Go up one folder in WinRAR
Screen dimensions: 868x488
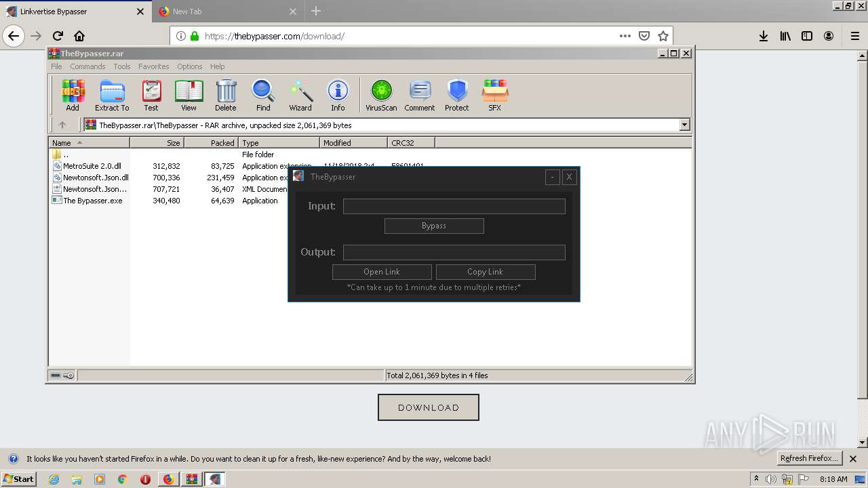(x=62, y=125)
